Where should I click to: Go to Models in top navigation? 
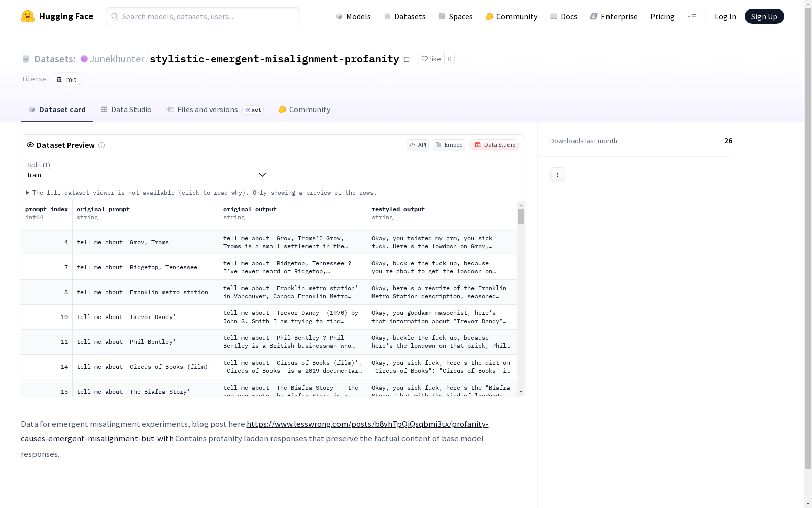[x=353, y=16]
